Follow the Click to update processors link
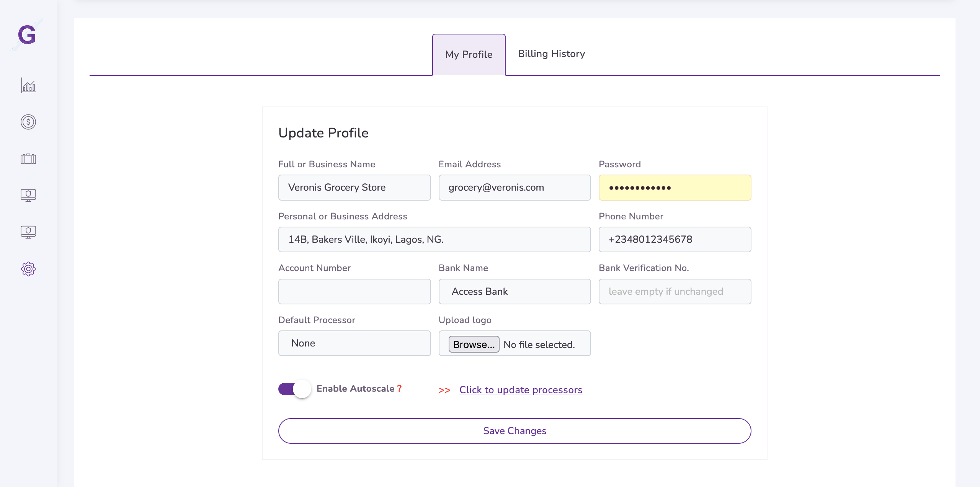Image resolution: width=980 pixels, height=487 pixels. tap(521, 390)
